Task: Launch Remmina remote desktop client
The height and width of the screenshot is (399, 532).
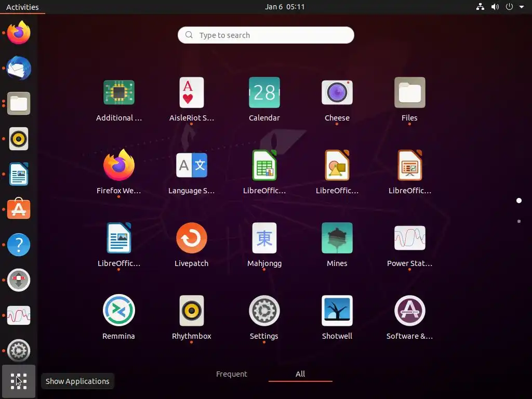Action: tap(119, 311)
